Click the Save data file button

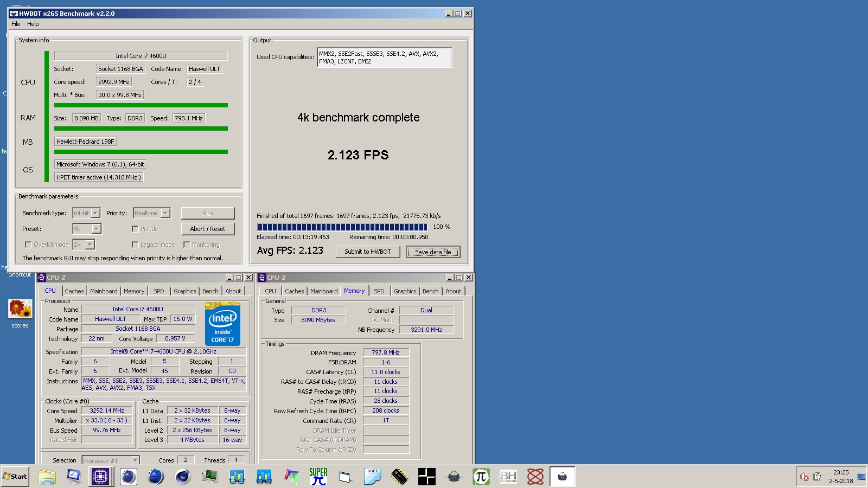[x=433, y=252]
